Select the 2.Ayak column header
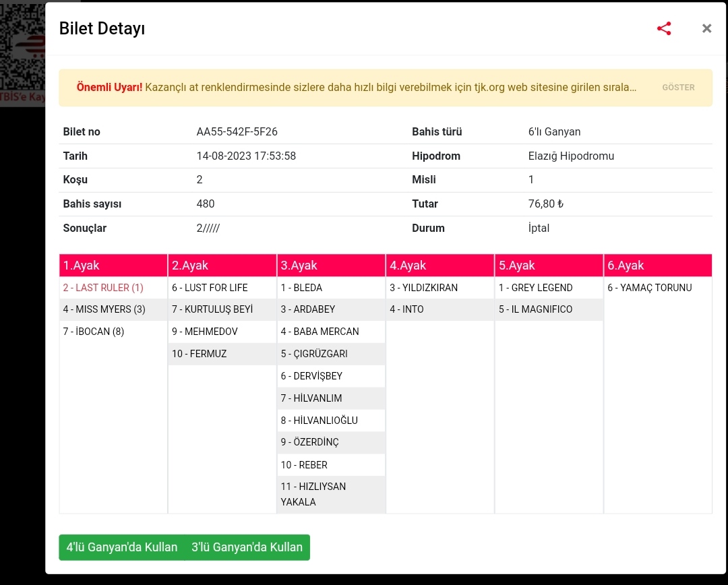 click(x=222, y=265)
